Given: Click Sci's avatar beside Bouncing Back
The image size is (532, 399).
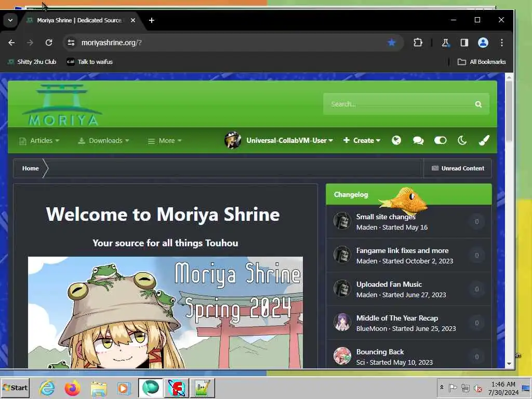Looking at the screenshot, I should click(342, 356).
